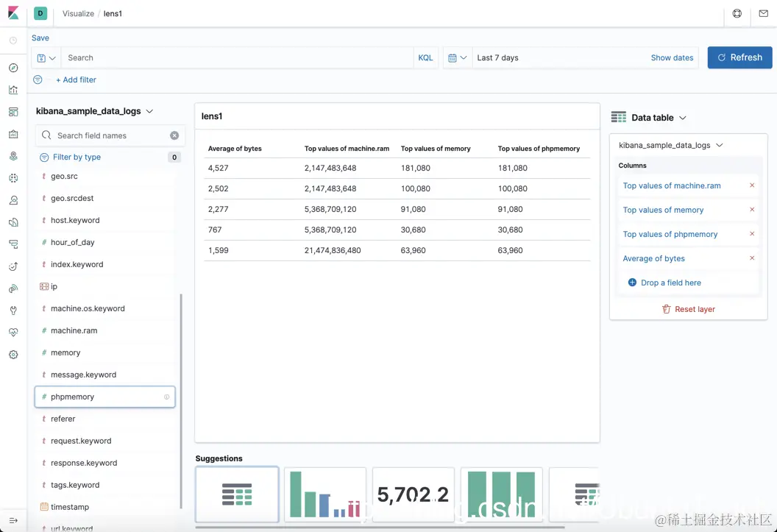Open SIEM icon in sidebar

tap(13, 288)
